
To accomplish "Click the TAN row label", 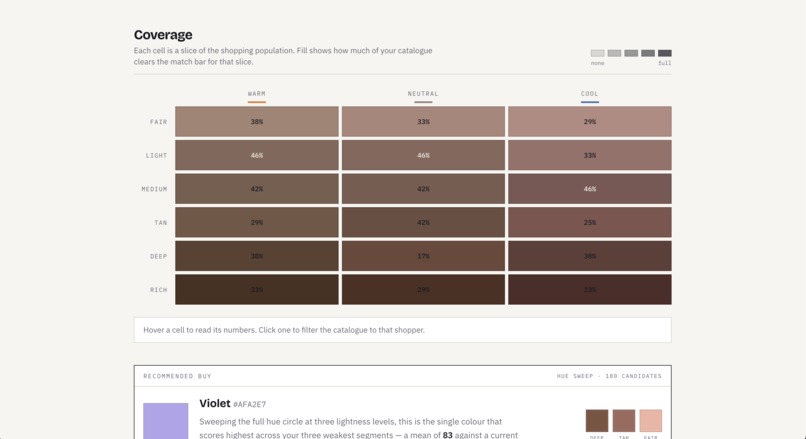I will click(161, 223).
